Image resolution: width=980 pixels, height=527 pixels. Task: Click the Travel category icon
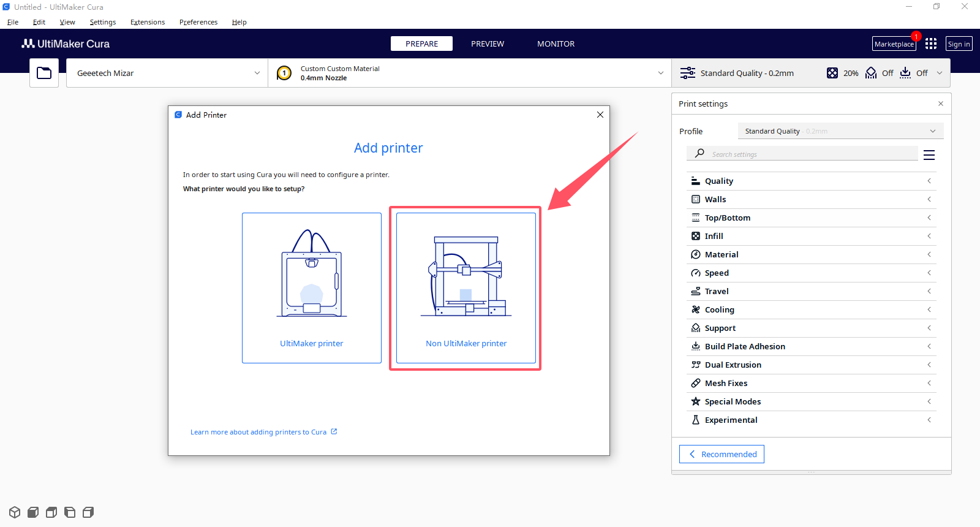696,291
